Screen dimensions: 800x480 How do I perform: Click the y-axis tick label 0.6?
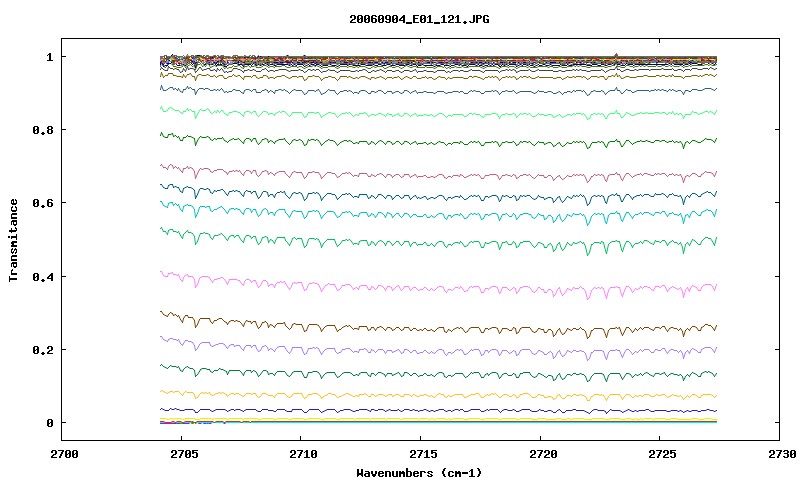43,203
